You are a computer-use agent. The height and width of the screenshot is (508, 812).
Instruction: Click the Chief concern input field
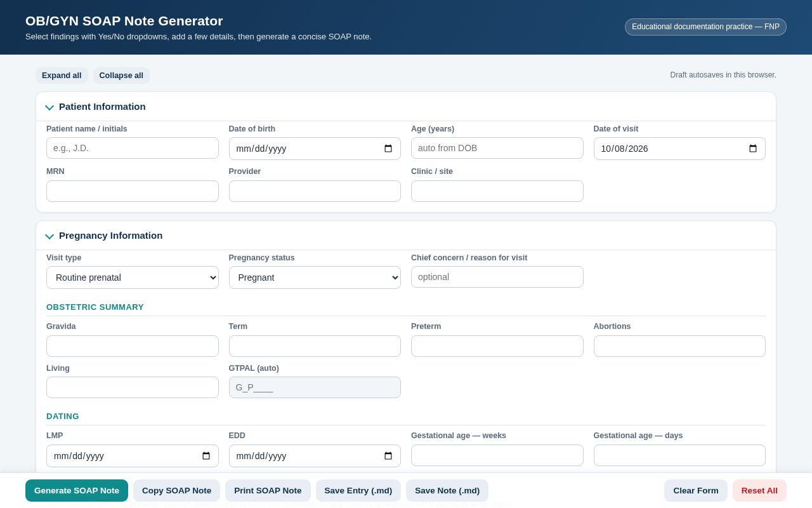pyautogui.click(x=497, y=277)
